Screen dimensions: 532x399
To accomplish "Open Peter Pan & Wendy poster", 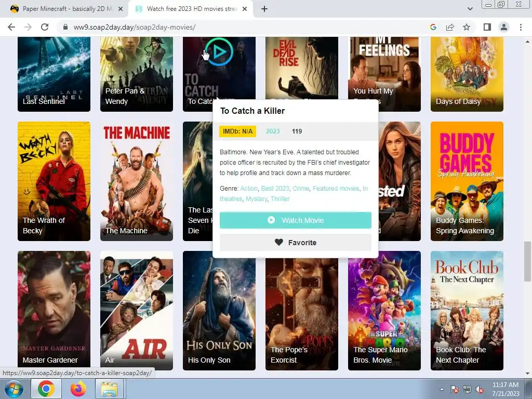I will [137, 74].
